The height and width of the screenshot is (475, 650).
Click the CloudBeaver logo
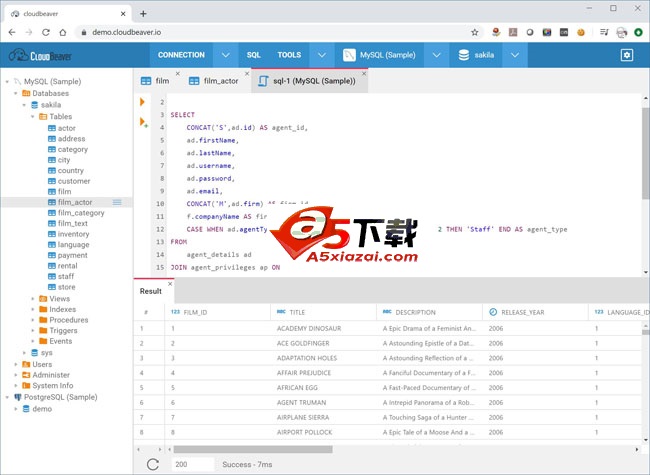40,55
